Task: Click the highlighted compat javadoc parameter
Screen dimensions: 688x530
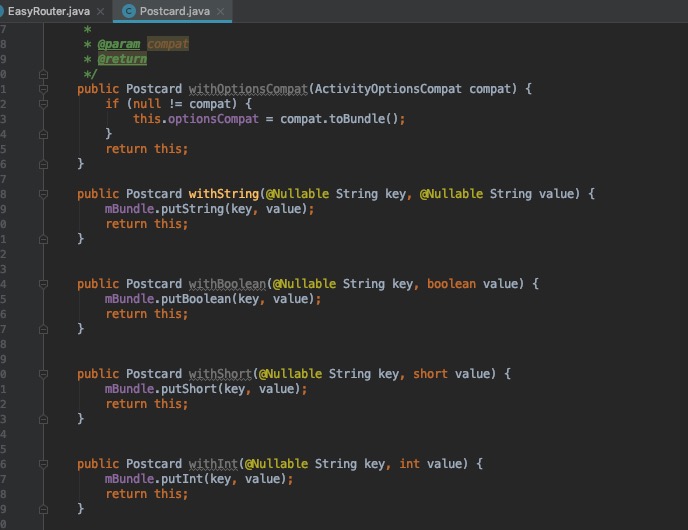Action: click(168, 44)
